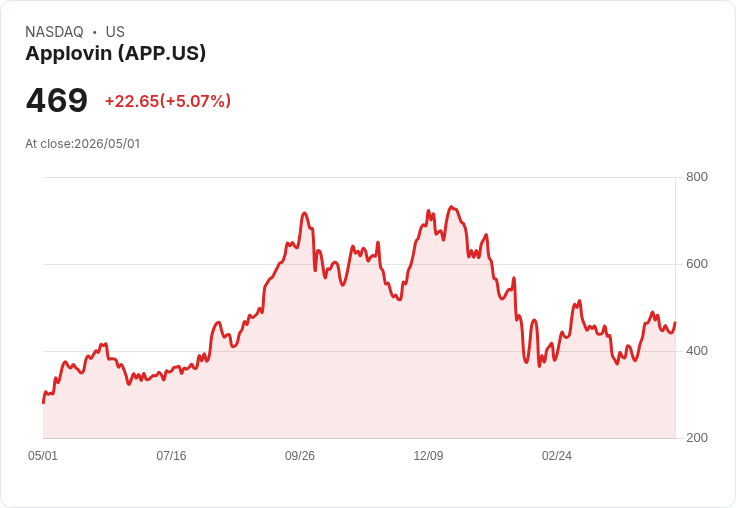This screenshot has height=508, width=736.
Task: Click the 600 value on price axis
Action: pyautogui.click(x=697, y=264)
